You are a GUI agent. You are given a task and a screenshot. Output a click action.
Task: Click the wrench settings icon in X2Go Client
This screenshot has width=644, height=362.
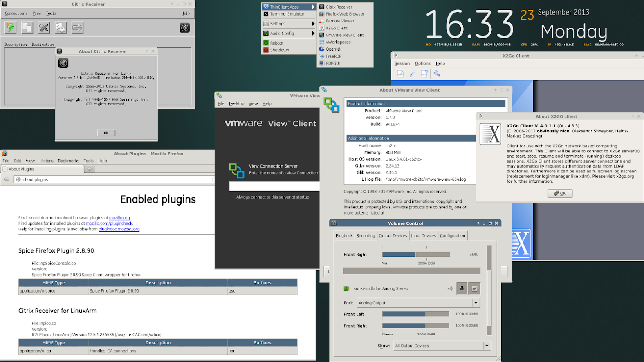tap(437, 74)
